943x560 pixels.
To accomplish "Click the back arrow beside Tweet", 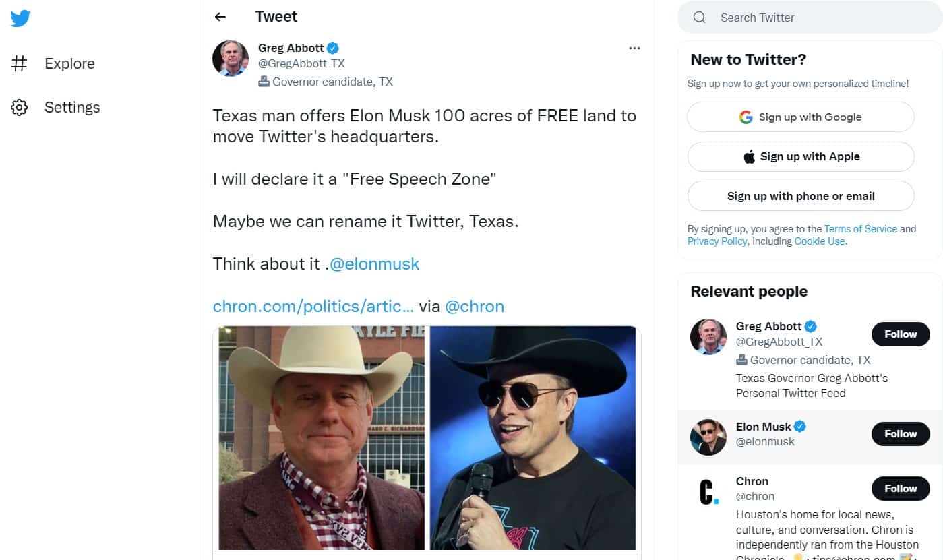I will (220, 18).
